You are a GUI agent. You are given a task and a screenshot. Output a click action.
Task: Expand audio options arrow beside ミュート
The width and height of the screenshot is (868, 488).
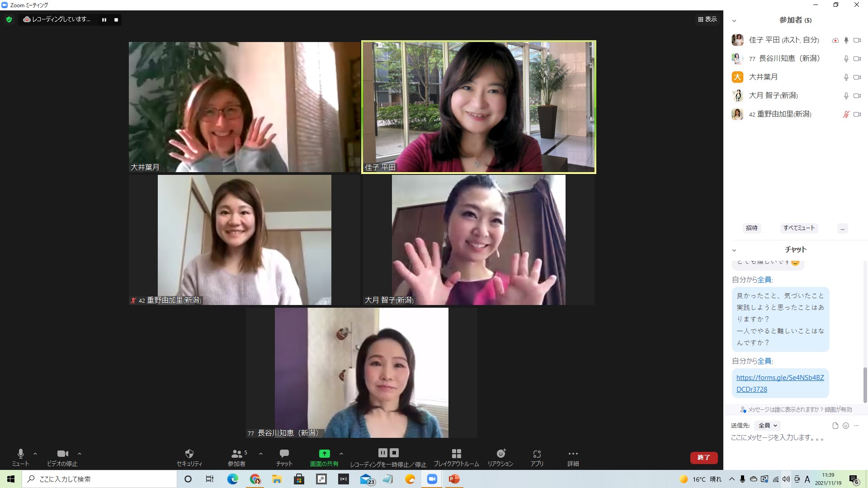[x=35, y=454]
